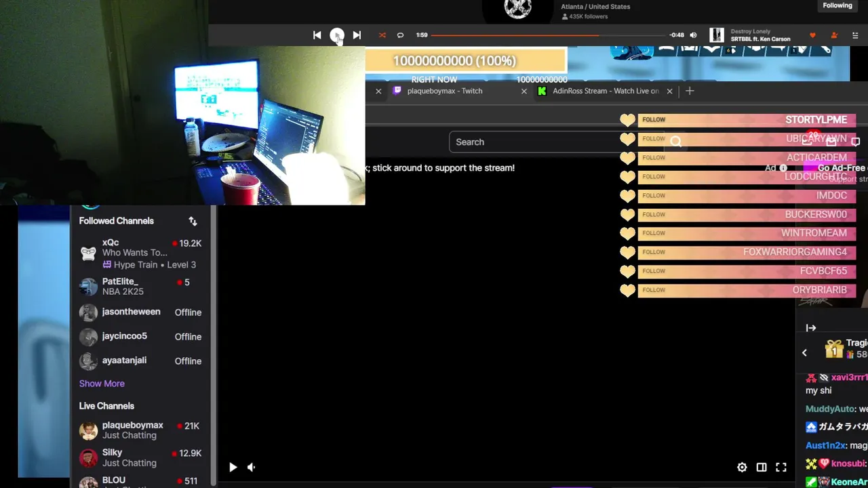Click WINTROMEAM follow alert bar
Image resolution: width=868 pixels, height=488 pixels.
(x=747, y=233)
